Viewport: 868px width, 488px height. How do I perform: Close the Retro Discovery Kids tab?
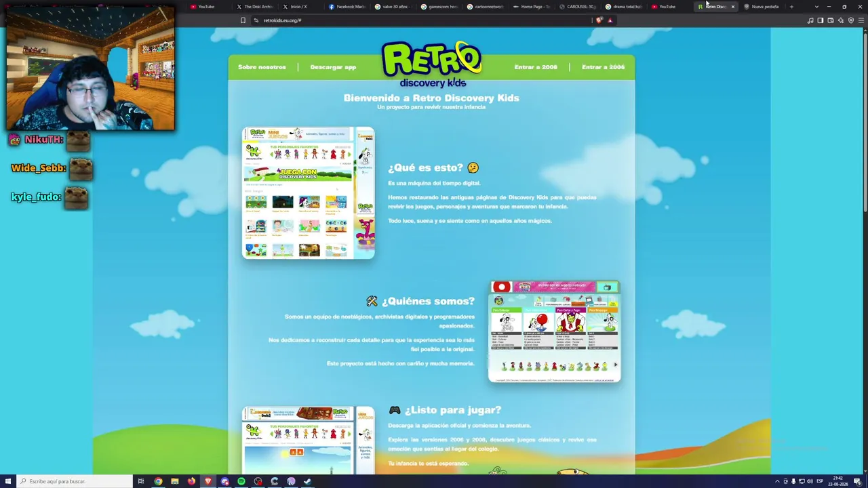(732, 7)
